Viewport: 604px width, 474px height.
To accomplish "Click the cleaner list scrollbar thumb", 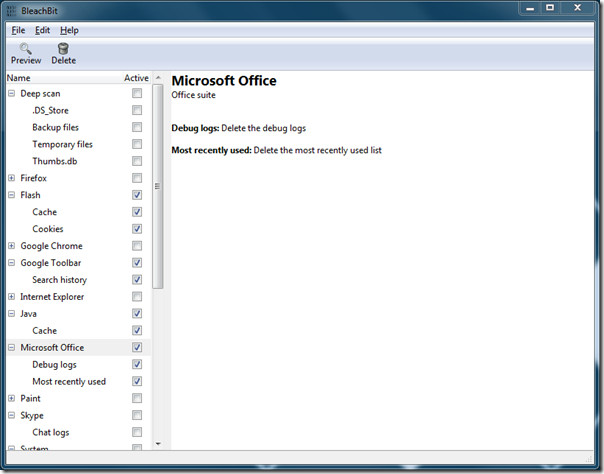I will [x=158, y=187].
